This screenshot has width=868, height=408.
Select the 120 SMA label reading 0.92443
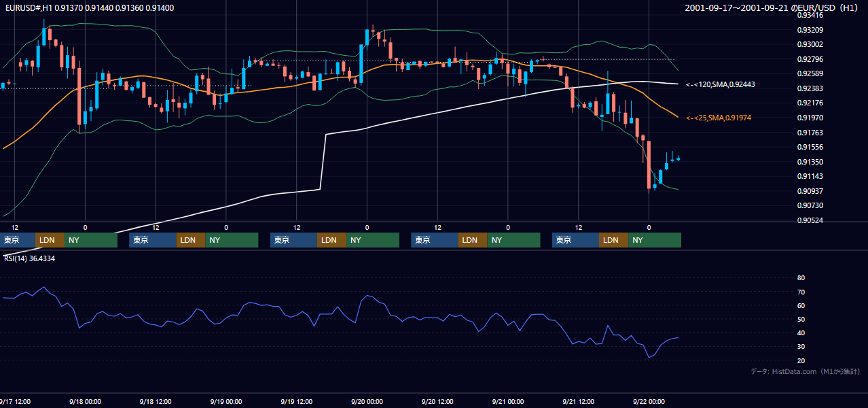pyautogui.click(x=721, y=84)
